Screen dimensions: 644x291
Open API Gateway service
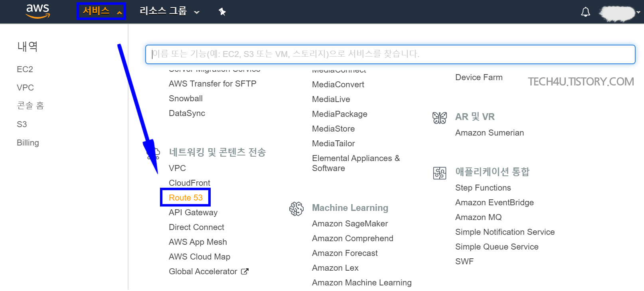pos(193,212)
